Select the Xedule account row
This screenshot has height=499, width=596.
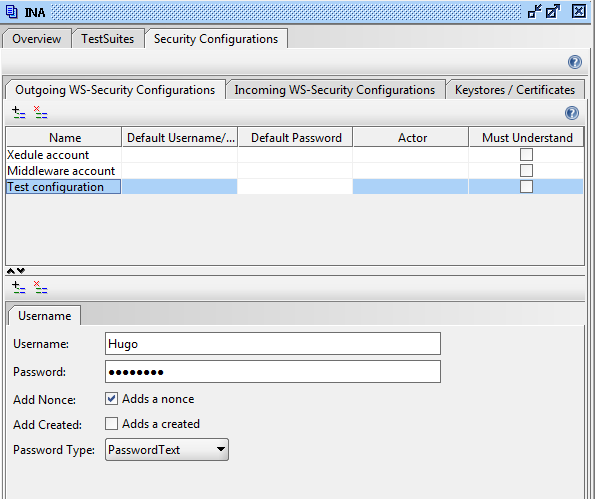coord(295,155)
